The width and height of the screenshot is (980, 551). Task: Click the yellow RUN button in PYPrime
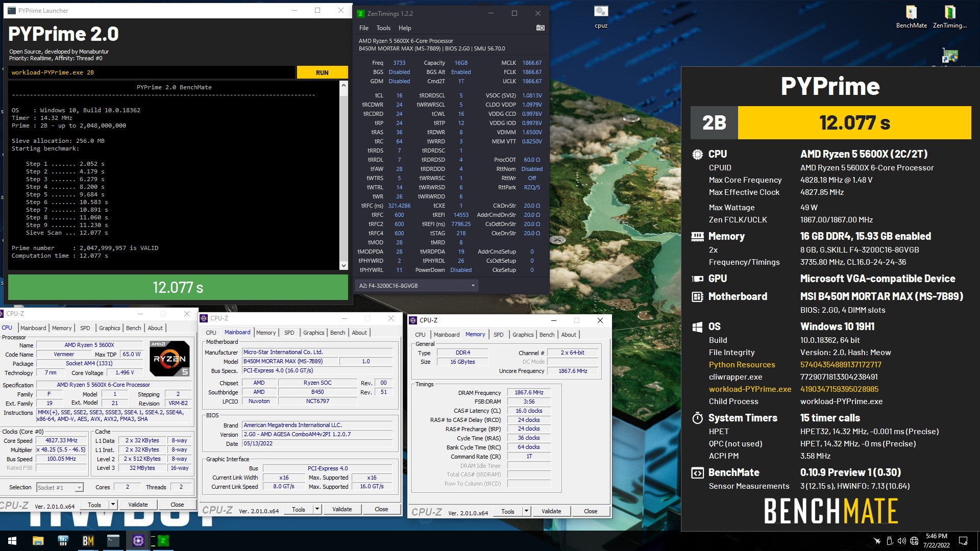tap(322, 72)
